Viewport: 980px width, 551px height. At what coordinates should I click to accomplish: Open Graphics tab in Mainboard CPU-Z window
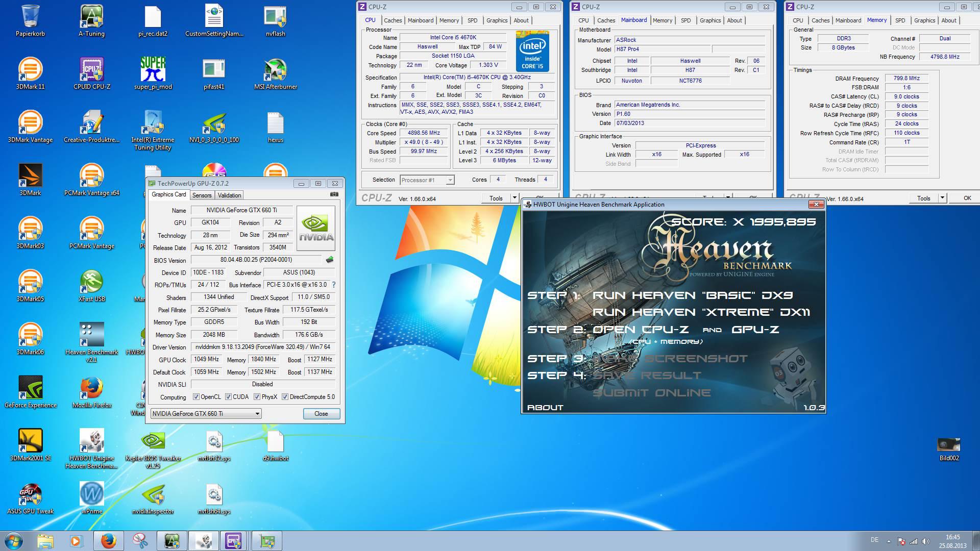click(710, 20)
